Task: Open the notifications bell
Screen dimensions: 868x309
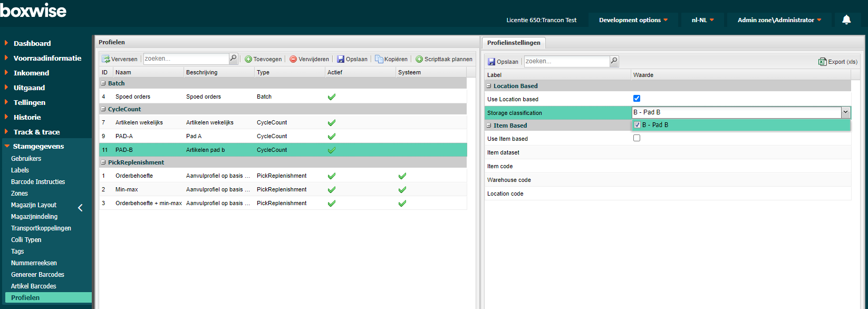Action: point(846,20)
